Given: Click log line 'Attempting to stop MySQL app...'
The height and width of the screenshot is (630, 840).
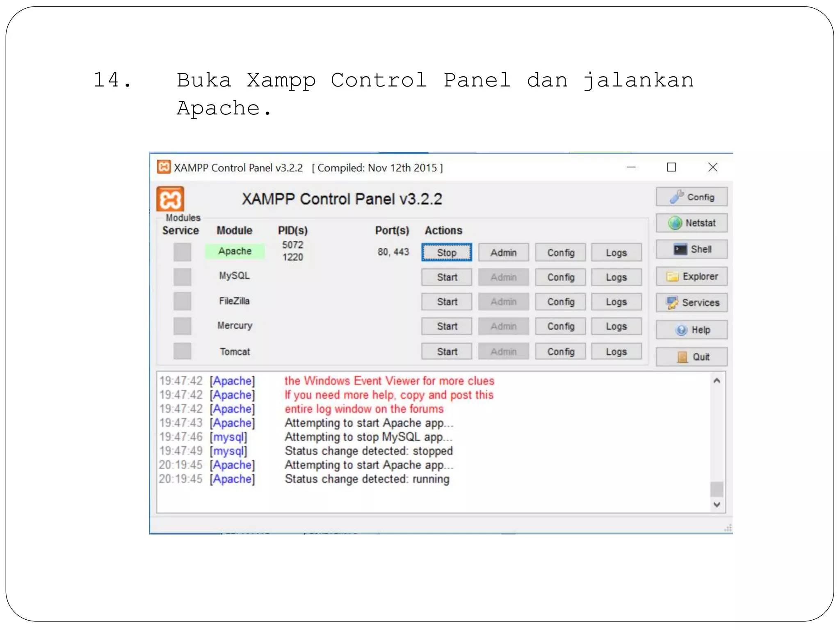Looking at the screenshot, I should click(368, 437).
